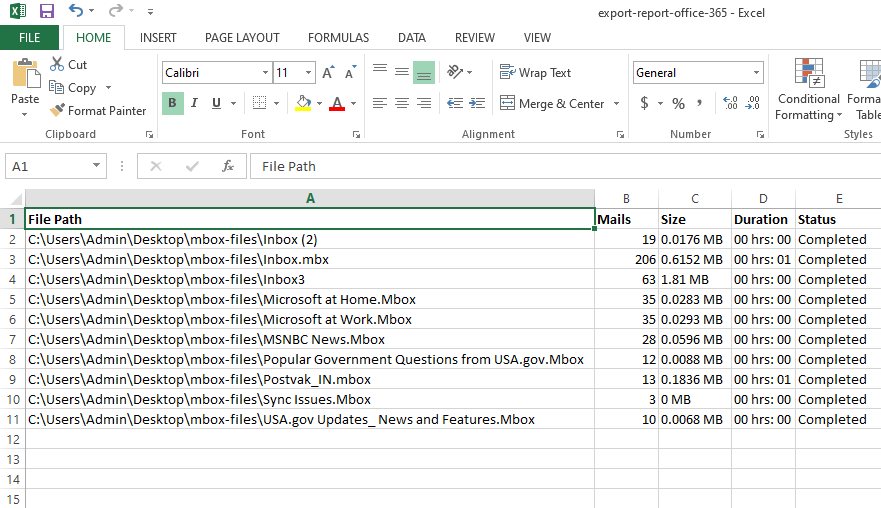The height and width of the screenshot is (508, 881).
Task: Apply Accounting Number Format dollar sign
Action: tap(644, 103)
